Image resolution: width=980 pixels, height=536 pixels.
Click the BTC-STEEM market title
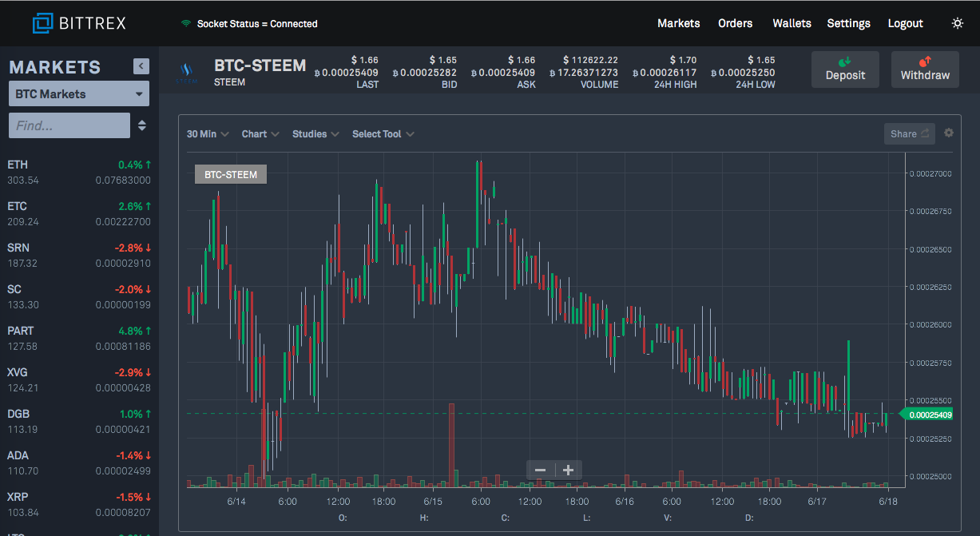point(260,66)
